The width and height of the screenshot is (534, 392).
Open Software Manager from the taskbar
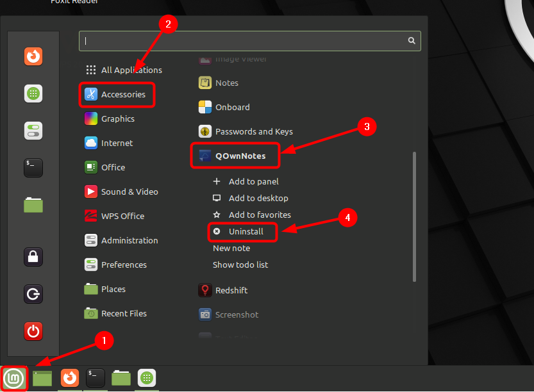coord(147,378)
